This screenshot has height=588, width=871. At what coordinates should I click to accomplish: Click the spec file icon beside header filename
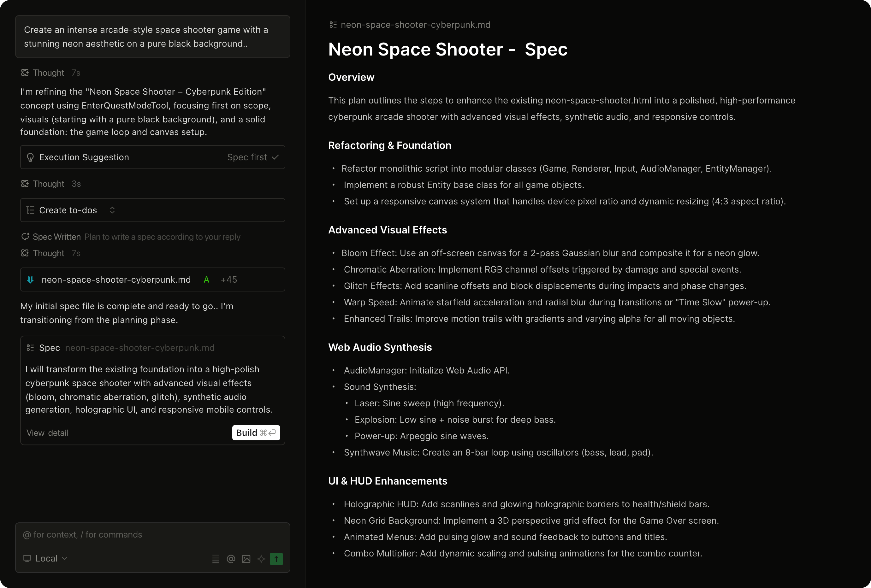tap(333, 25)
